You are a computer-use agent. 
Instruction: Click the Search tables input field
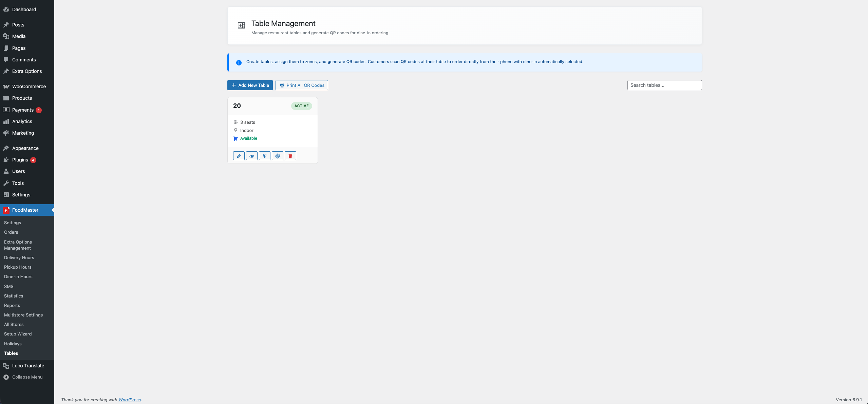(x=664, y=85)
